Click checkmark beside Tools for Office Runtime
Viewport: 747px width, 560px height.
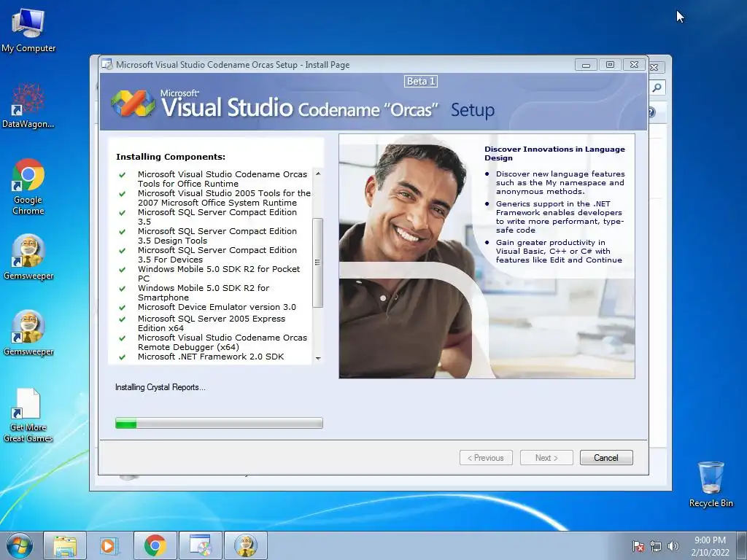click(x=123, y=175)
